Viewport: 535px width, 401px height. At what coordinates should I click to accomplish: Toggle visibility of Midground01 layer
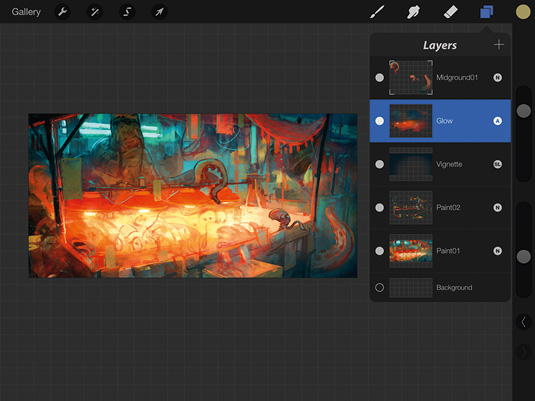pyautogui.click(x=379, y=77)
